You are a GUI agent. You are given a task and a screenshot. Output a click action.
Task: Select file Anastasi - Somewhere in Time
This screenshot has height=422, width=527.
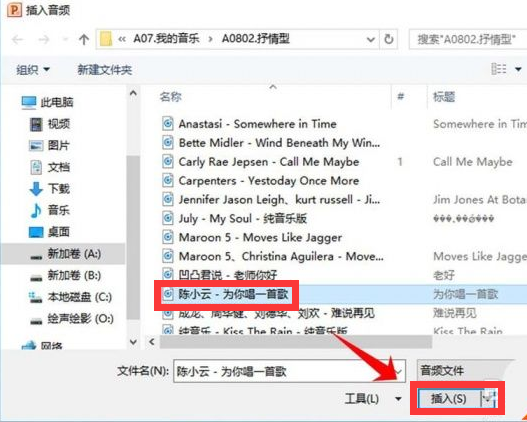point(257,124)
